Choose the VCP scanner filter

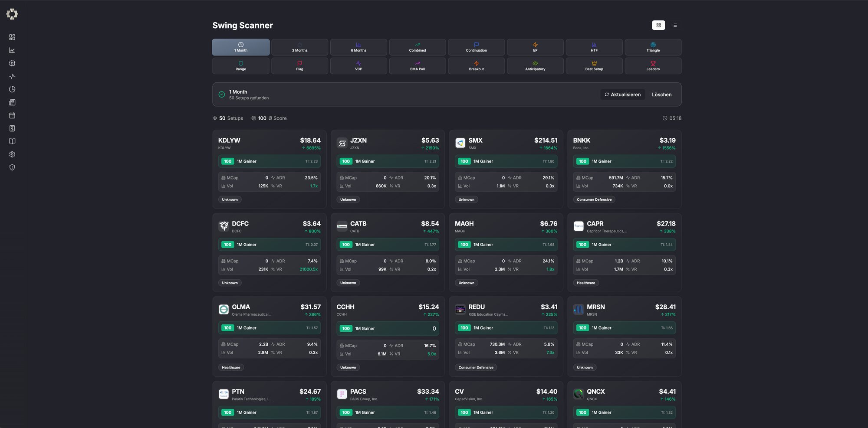pyautogui.click(x=358, y=66)
